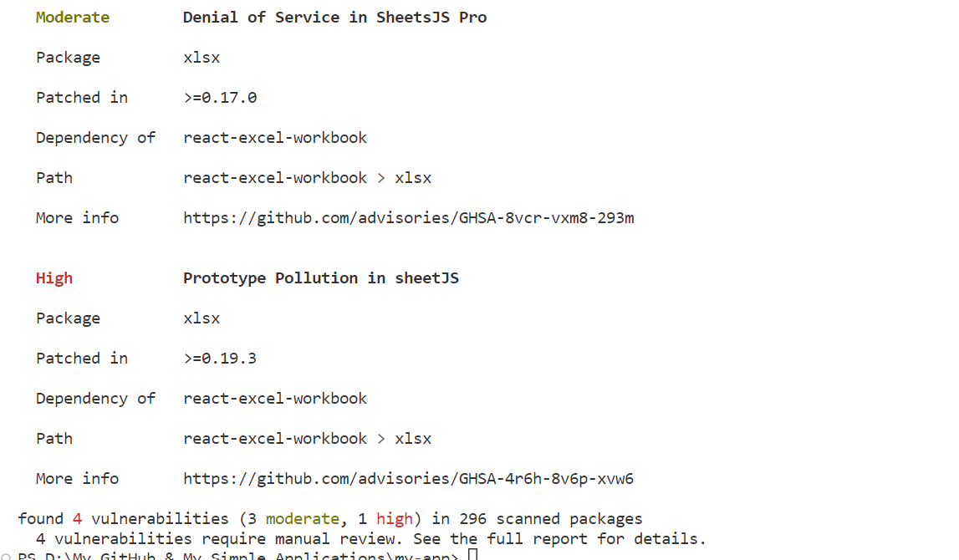This screenshot has height=560, width=959.
Task: Select react-excel-workbook dependency under Denial of Service
Action: (274, 138)
